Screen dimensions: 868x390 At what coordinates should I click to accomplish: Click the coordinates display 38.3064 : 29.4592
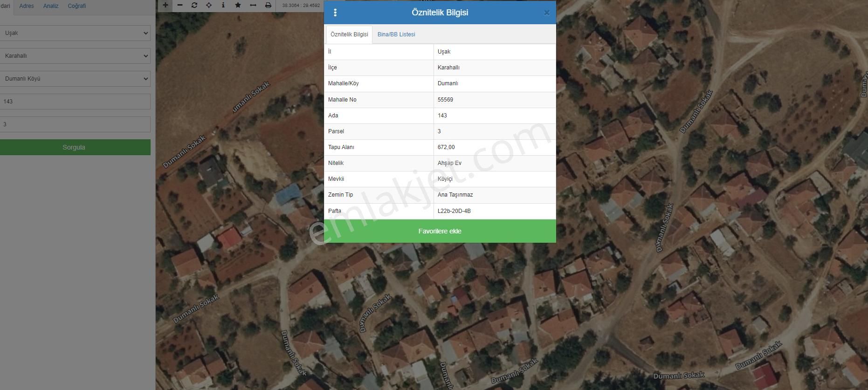coord(301,6)
